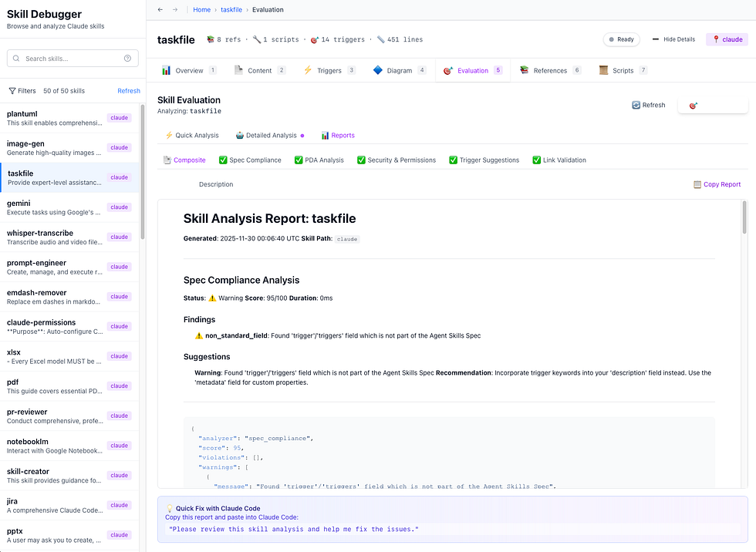
Task: Click the triggers target icon in stats bar
Action: 316,39
